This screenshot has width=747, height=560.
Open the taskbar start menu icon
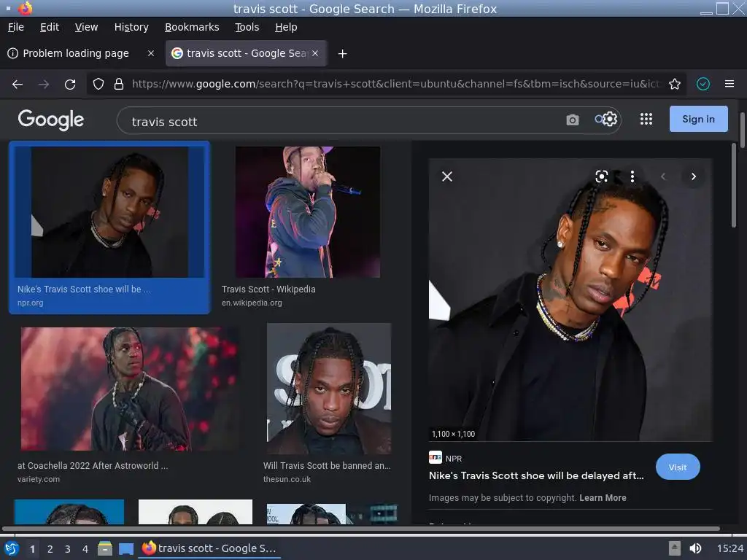tap(12, 548)
